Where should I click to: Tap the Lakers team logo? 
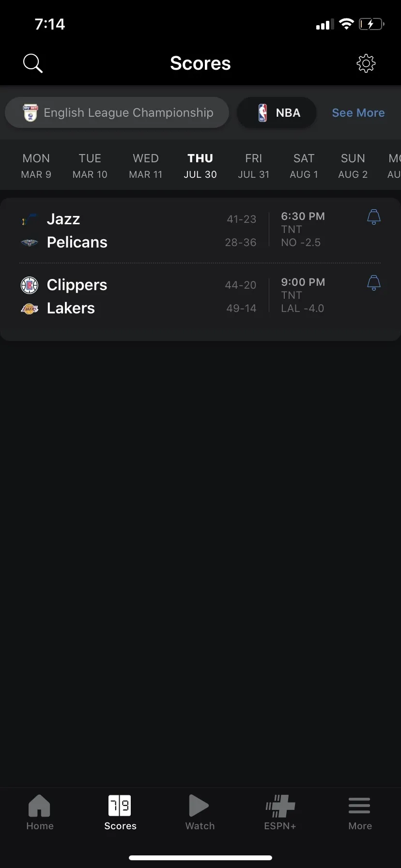tap(30, 309)
